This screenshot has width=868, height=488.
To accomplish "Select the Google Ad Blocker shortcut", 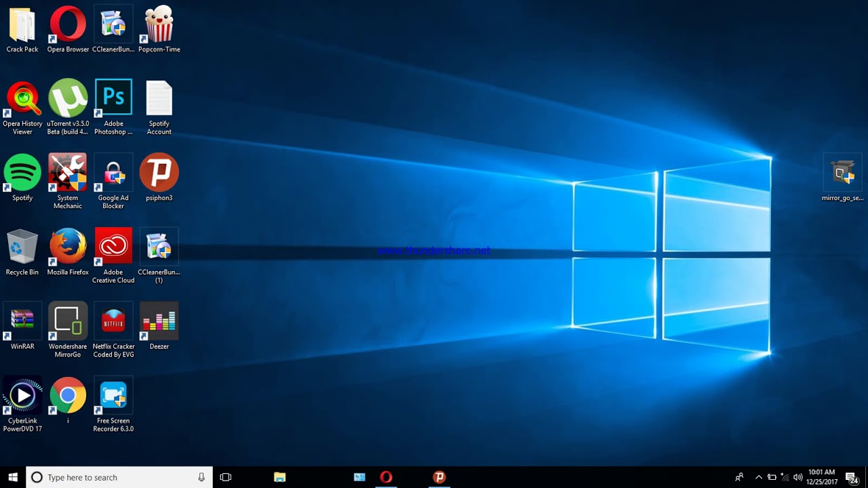I will [x=113, y=182].
